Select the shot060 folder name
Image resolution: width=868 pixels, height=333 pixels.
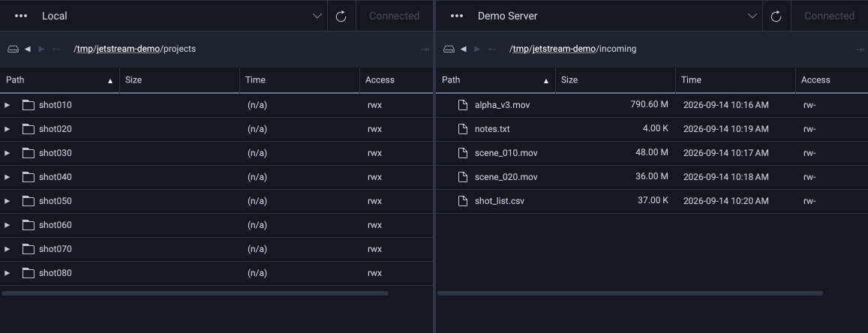click(55, 225)
